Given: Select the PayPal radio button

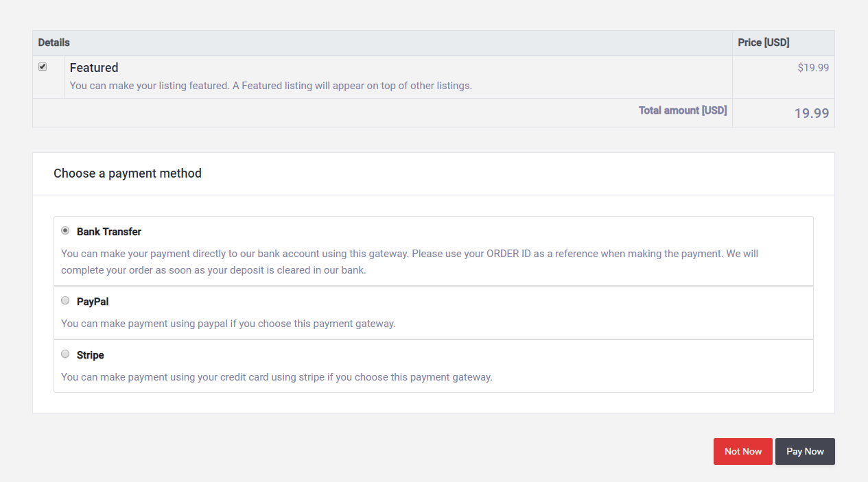Looking at the screenshot, I should 65,300.
